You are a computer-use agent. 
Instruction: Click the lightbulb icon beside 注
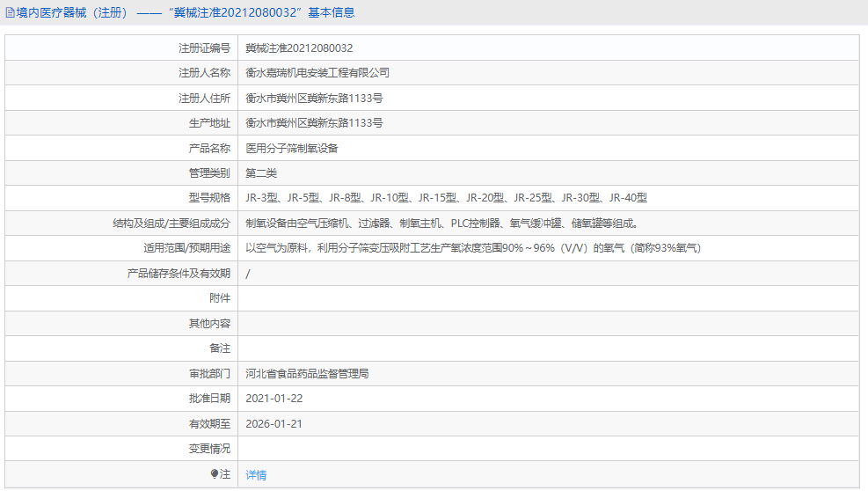coord(215,474)
